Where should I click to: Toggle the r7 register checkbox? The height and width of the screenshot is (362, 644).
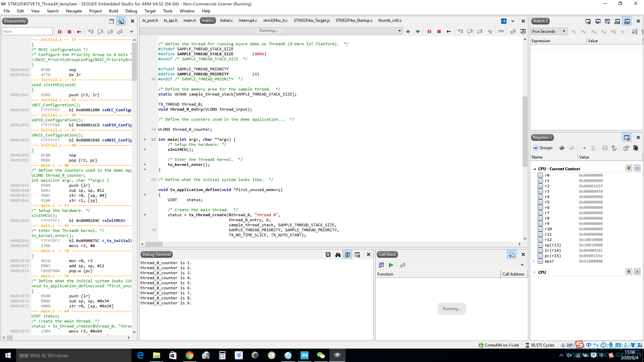pos(540,213)
